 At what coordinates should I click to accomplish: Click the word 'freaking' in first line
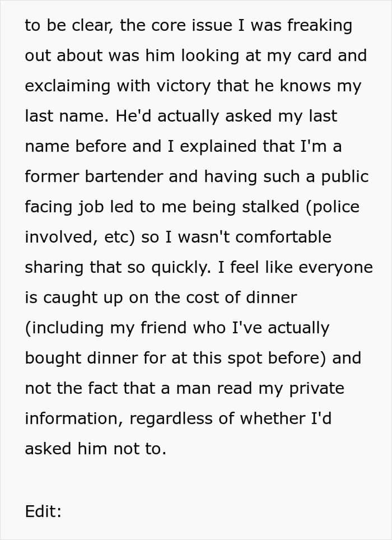click(320, 26)
